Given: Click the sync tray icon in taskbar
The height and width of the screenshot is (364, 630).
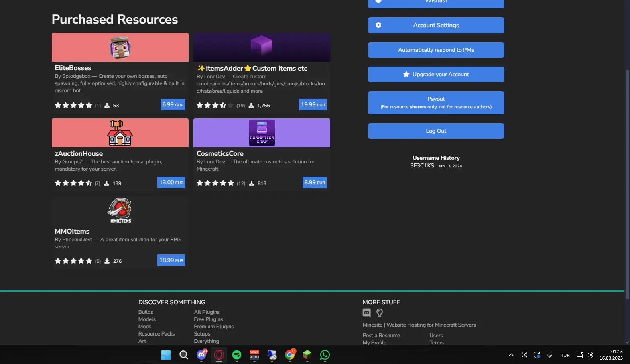Looking at the screenshot, I should (537, 355).
